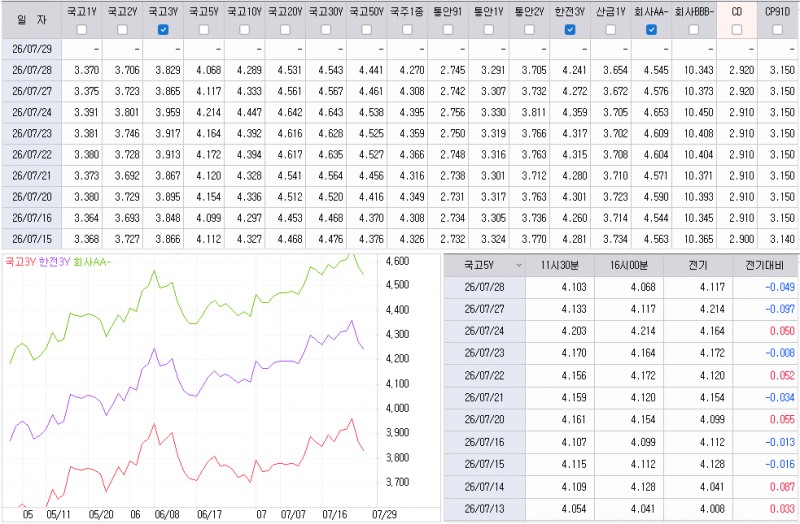Click the 4,600 y-axis label
800x524 pixels.
coord(397,261)
